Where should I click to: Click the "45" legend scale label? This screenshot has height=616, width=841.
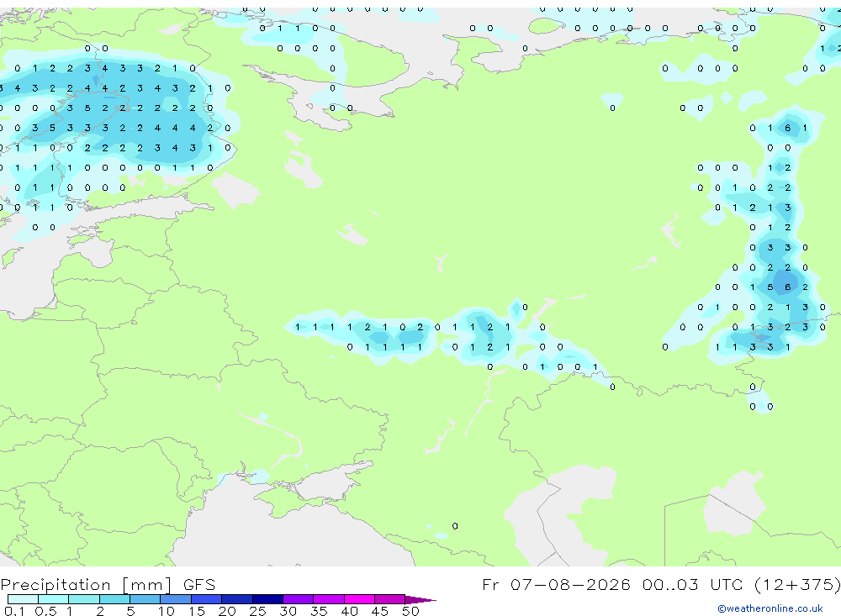[380, 611]
